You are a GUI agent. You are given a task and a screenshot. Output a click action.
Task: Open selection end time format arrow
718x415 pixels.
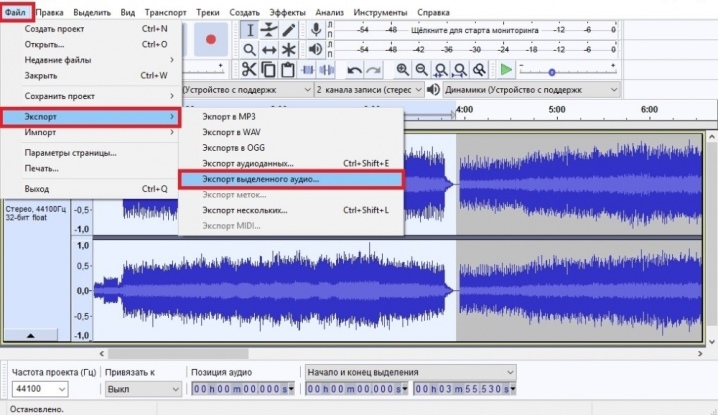click(513, 389)
